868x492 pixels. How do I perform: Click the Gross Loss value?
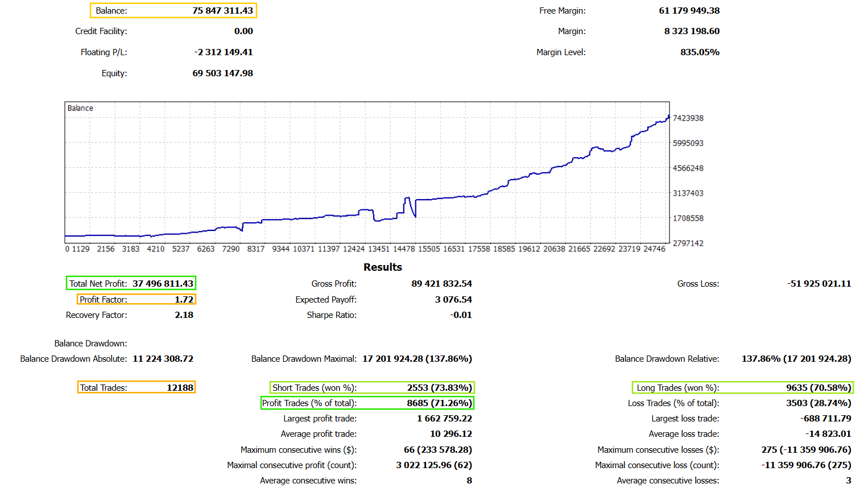819,284
